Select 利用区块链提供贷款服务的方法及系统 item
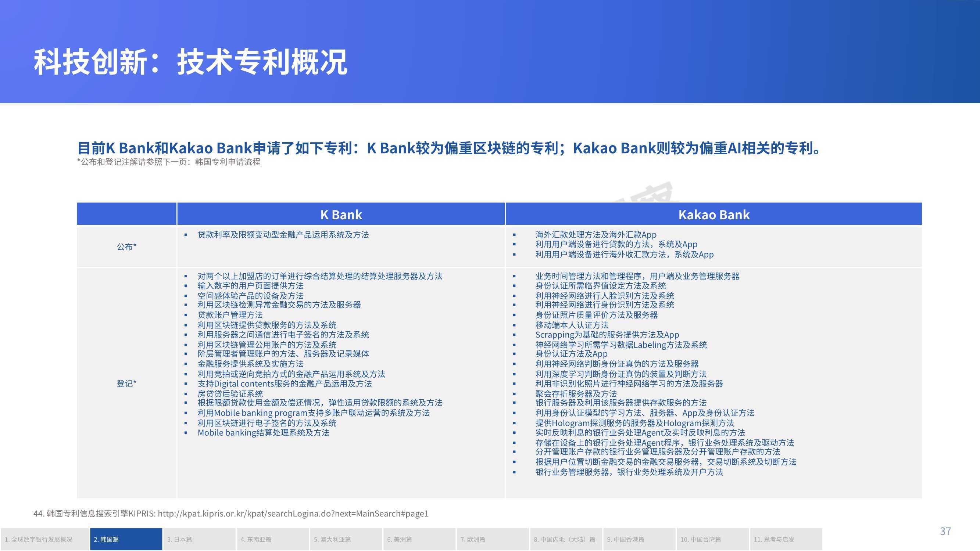Viewport: 980px width, 551px height. click(267, 325)
